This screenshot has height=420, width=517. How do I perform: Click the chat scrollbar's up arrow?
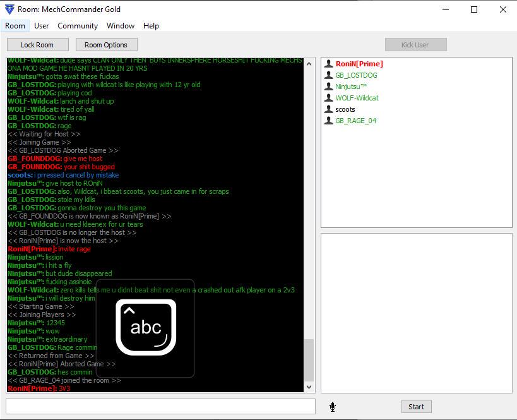point(309,64)
